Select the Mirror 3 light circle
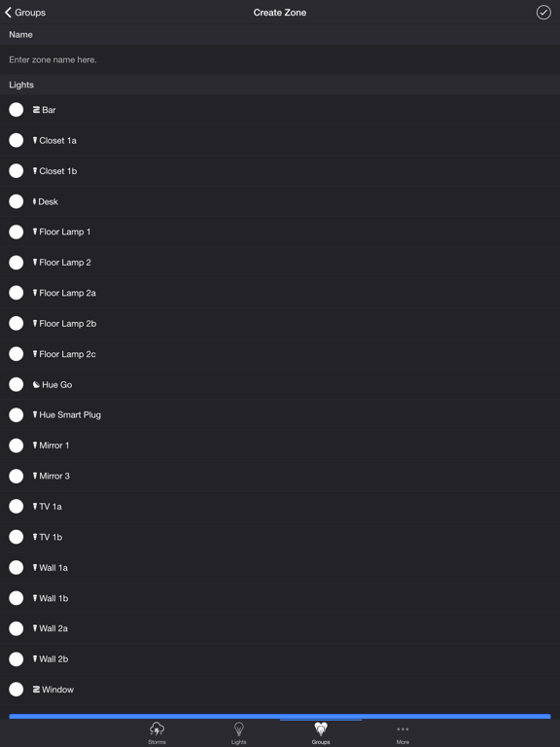Image resolution: width=560 pixels, height=747 pixels. (17, 476)
